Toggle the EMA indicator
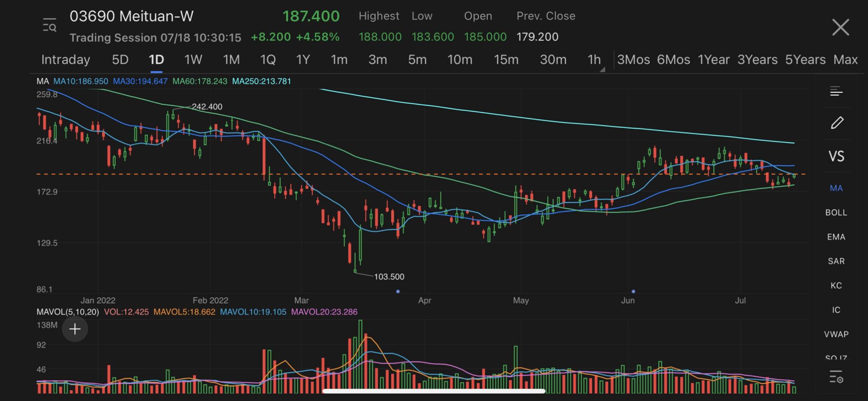 836,237
